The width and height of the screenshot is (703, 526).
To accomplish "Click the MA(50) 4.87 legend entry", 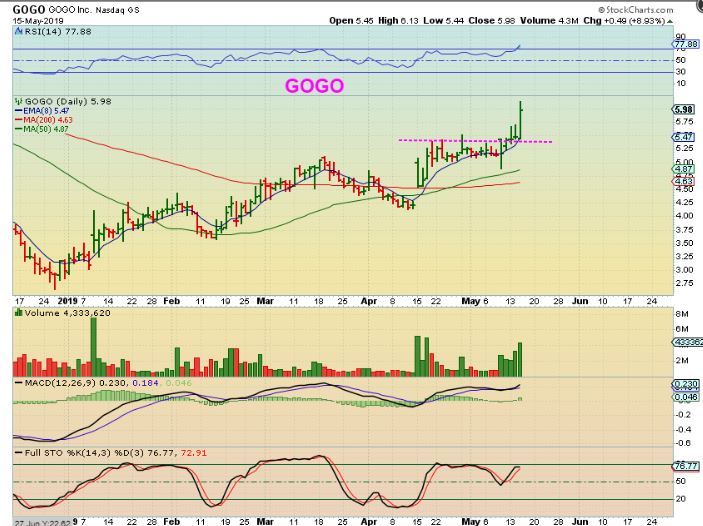I will [x=46, y=129].
